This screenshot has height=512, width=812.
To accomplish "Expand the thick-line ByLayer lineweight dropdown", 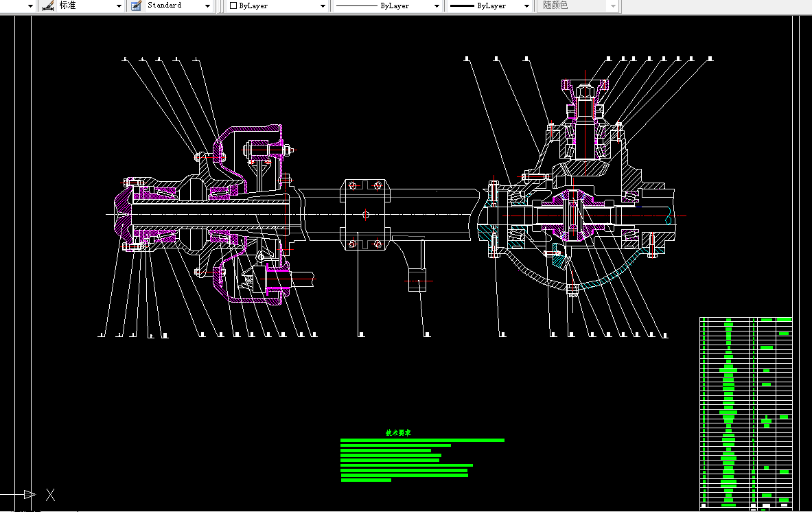I will pyautogui.click(x=526, y=6).
